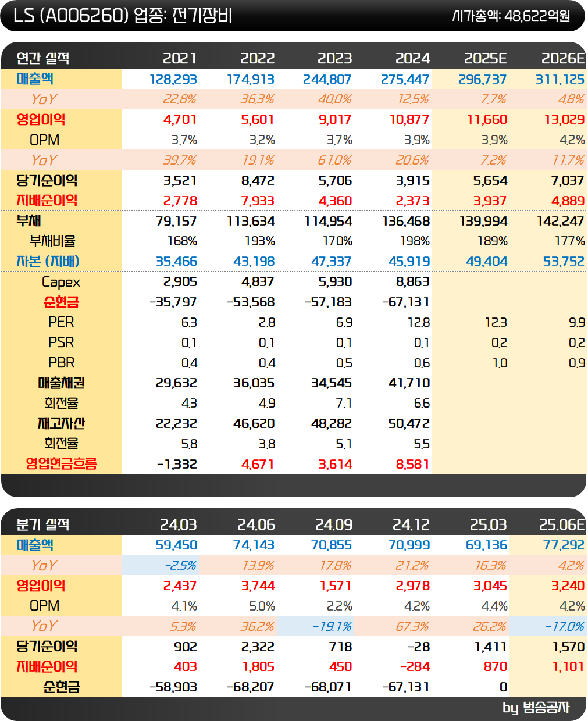Click the 24.03 quarter column header

[x=179, y=525]
